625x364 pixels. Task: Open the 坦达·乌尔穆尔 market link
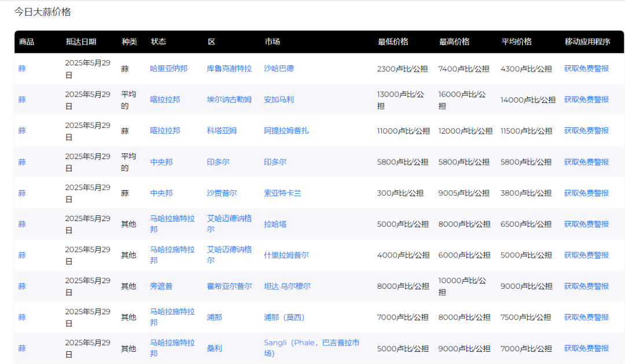point(287,286)
